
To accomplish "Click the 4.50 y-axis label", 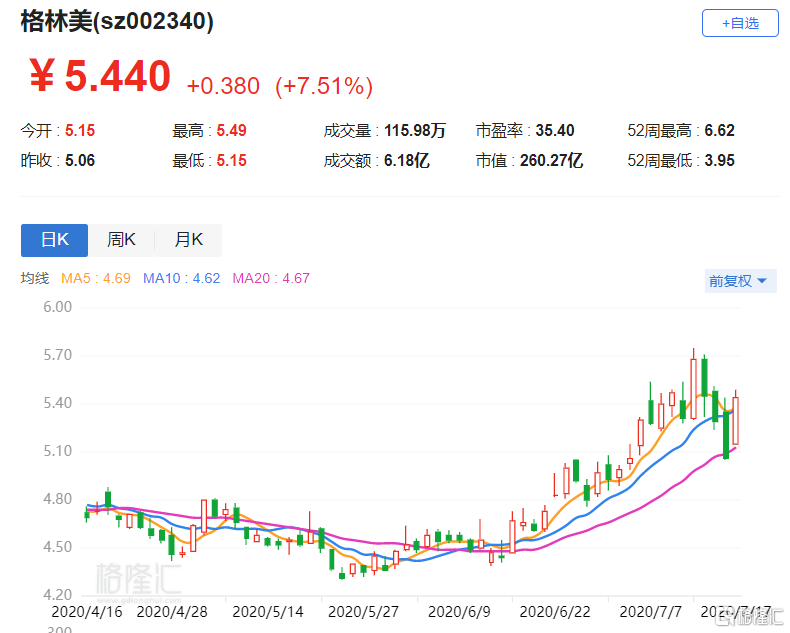I will pos(57,547).
